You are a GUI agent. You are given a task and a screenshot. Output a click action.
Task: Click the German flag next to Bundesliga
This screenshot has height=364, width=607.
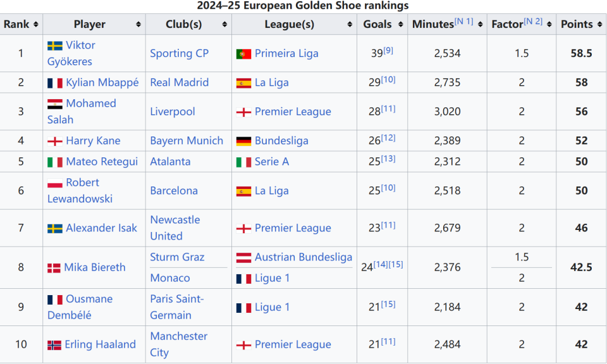tap(243, 142)
